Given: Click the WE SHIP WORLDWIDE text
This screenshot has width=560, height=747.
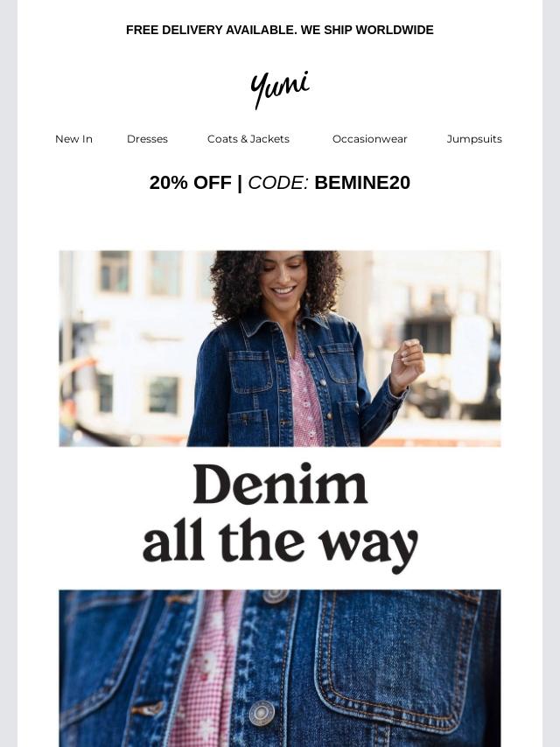Looking at the screenshot, I should click(x=367, y=30).
